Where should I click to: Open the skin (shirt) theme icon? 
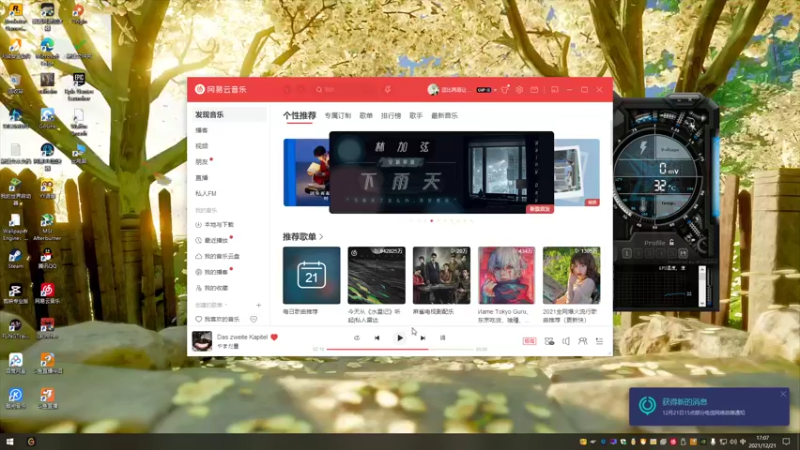(505, 90)
